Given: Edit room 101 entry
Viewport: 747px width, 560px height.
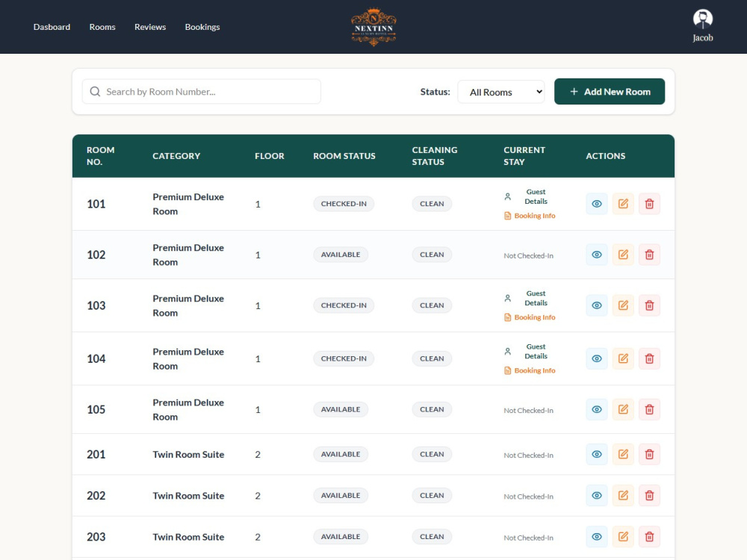Looking at the screenshot, I should tap(623, 204).
